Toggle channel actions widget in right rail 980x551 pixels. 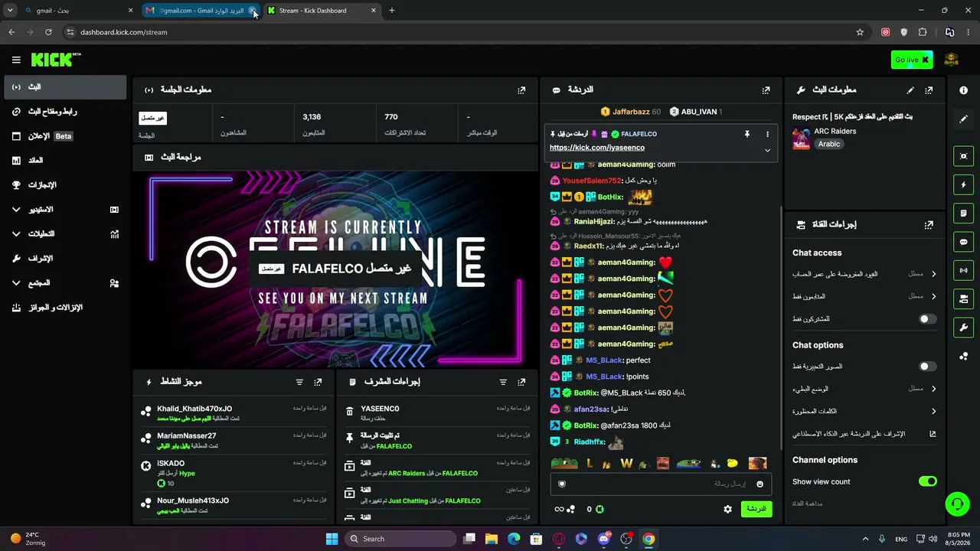coord(963,298)
